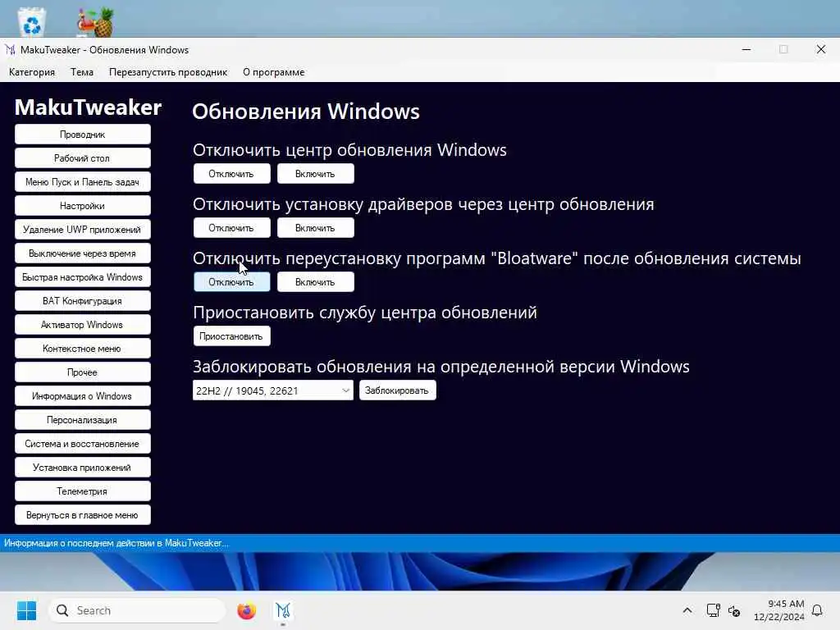Open the BAT Конфигурация section
840x630 pixels.
83,301
